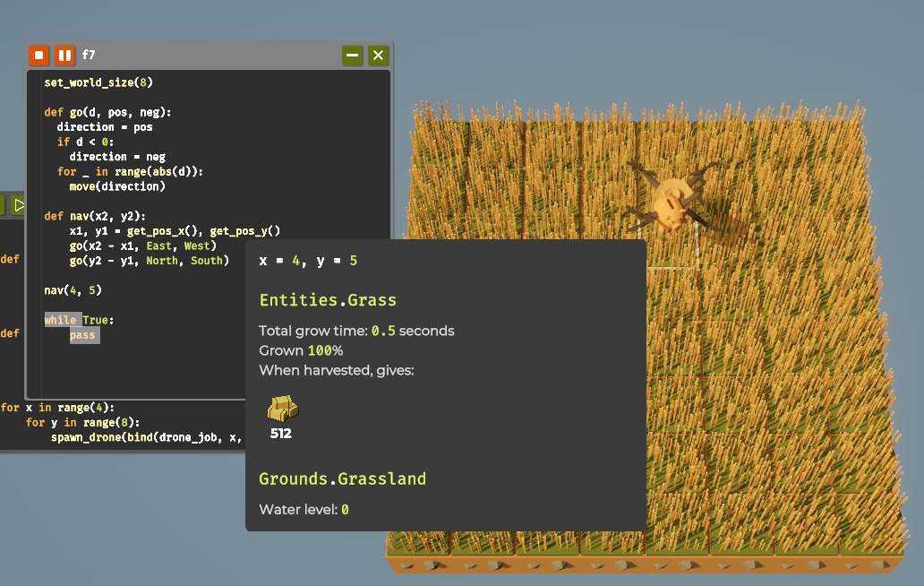Image resolution: width=924 pixels, height=586 pixels.
Task: Minimize the f7 code window
Action: coord(353,56)
